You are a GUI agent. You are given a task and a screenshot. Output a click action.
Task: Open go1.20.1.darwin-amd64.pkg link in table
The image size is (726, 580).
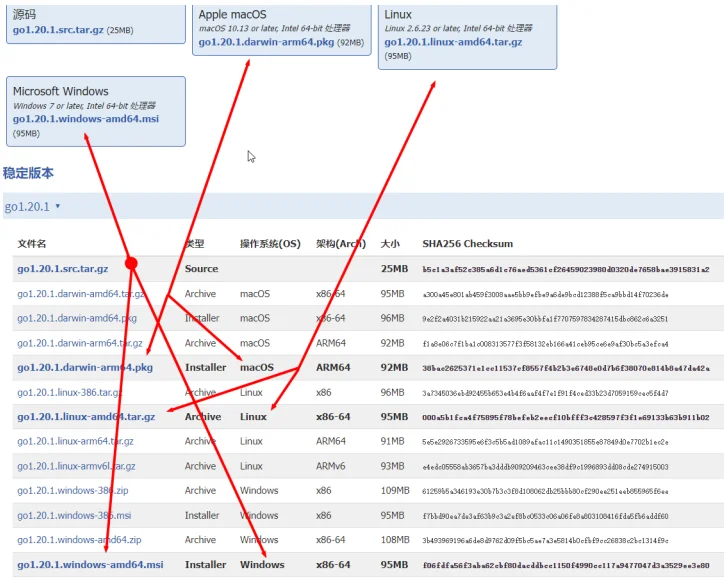(77, 318)
